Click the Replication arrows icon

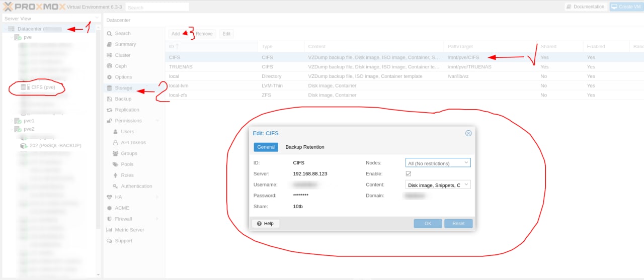tap(109, 110)
